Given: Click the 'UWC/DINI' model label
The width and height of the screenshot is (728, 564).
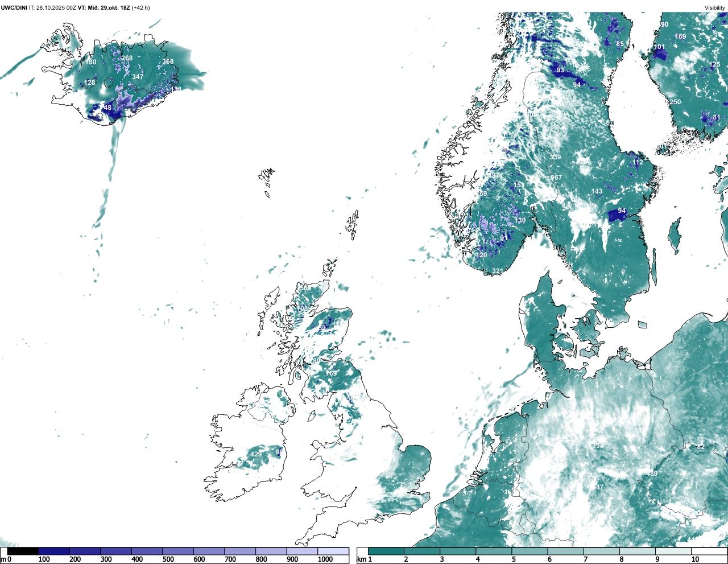Looking at the screenshot, I should tap(14, 8).
